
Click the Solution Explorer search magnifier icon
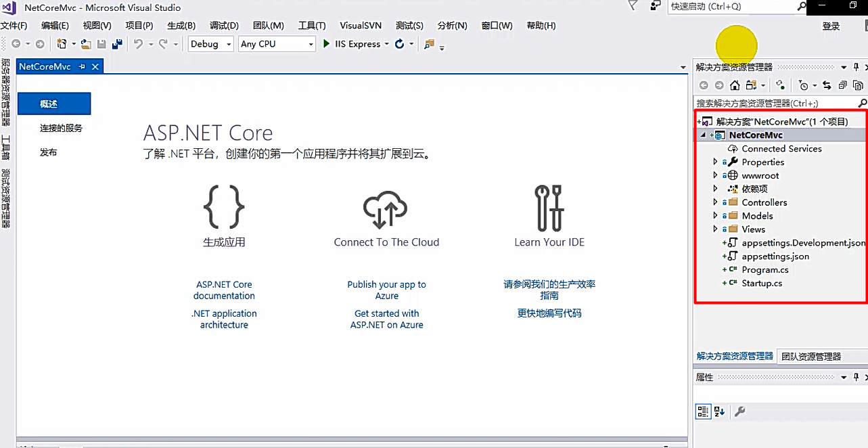coord(861,104)
